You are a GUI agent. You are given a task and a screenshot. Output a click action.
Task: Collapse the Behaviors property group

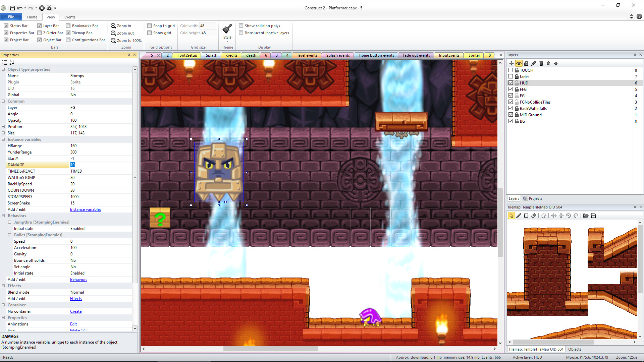click(x=3, y=216)
